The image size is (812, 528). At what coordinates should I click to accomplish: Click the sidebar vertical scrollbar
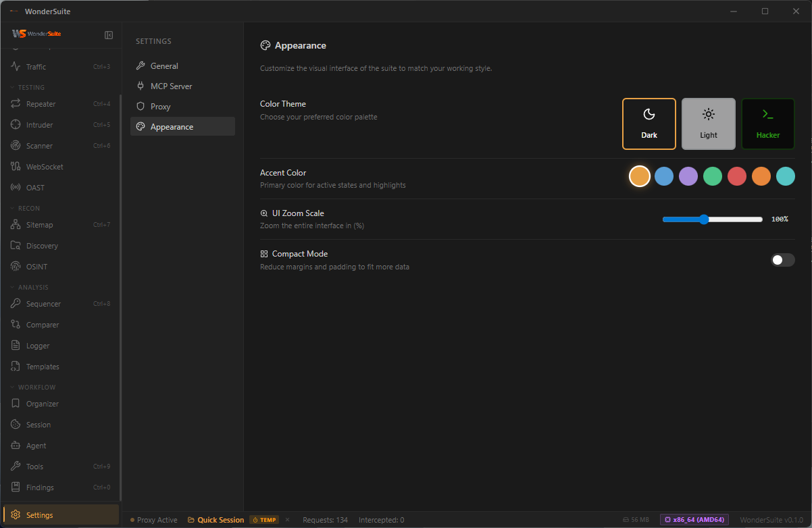click(120, 297)
